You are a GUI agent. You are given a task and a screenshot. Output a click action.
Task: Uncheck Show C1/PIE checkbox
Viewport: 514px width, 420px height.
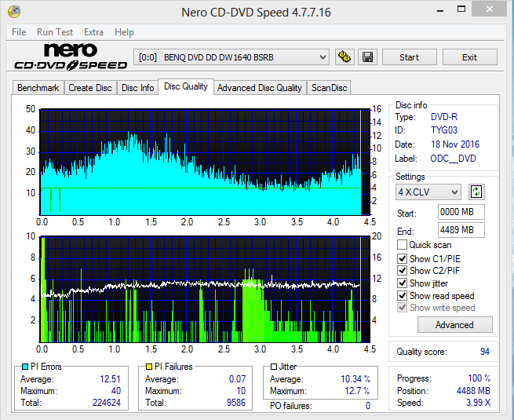[402, 259]
